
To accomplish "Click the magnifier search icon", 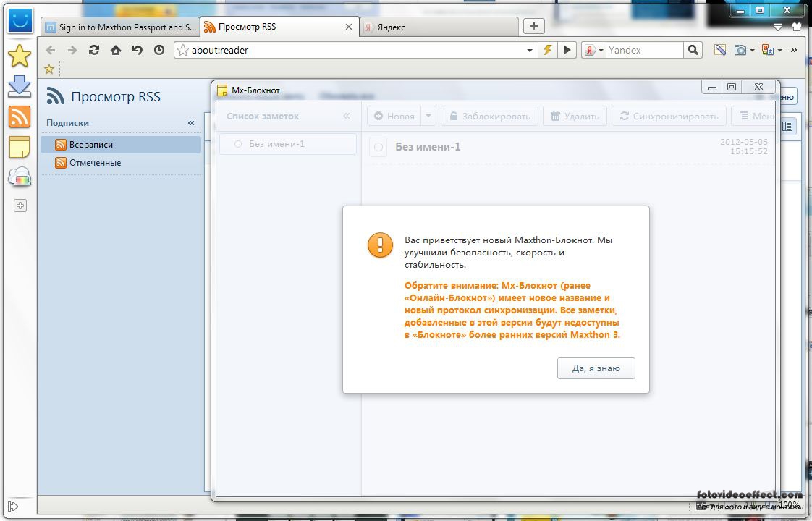I will click(x=693, y=50).
